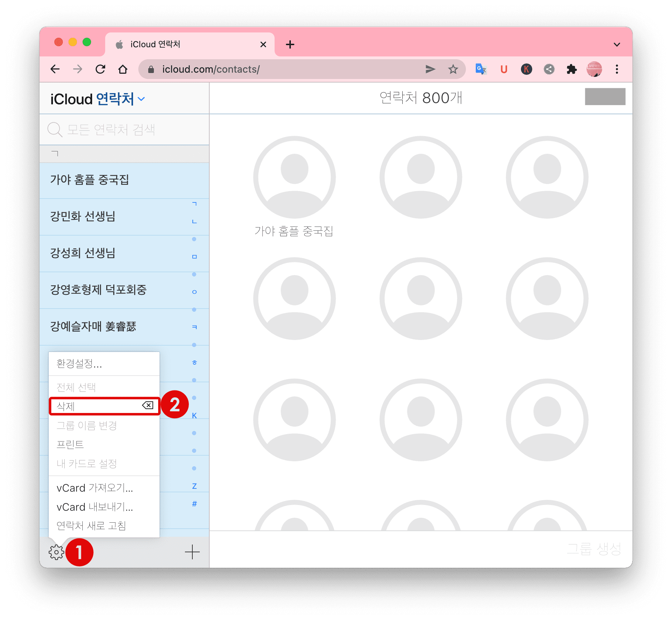Jump to K in the alphabet index
Viewport: 672px width, 620px height.
pos(194,416)
